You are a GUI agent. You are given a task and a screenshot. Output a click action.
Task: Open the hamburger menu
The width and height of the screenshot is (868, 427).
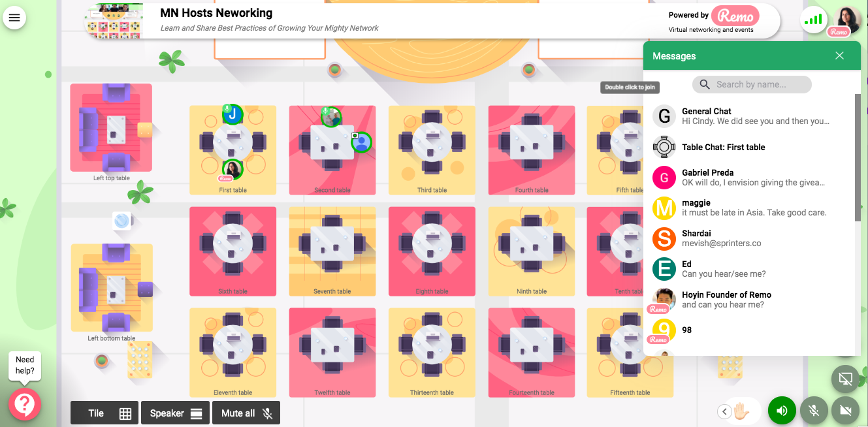(14, 18)
